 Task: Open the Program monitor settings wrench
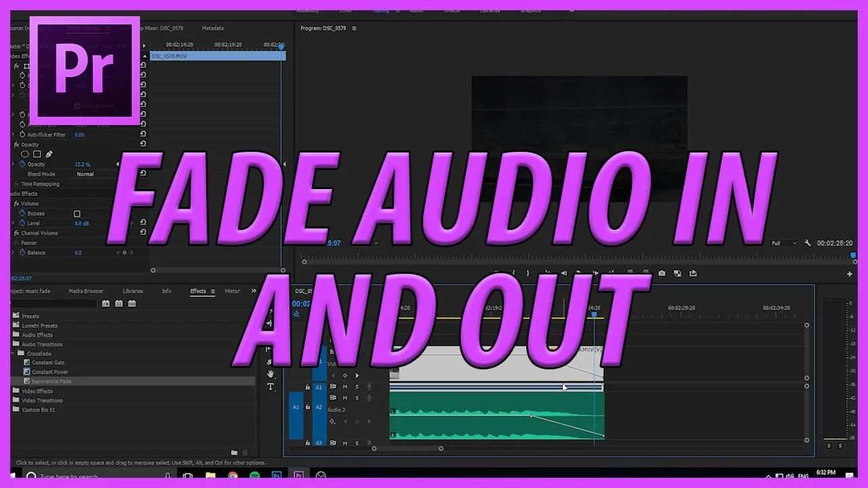pyautogui.click(x=808, y=243)
